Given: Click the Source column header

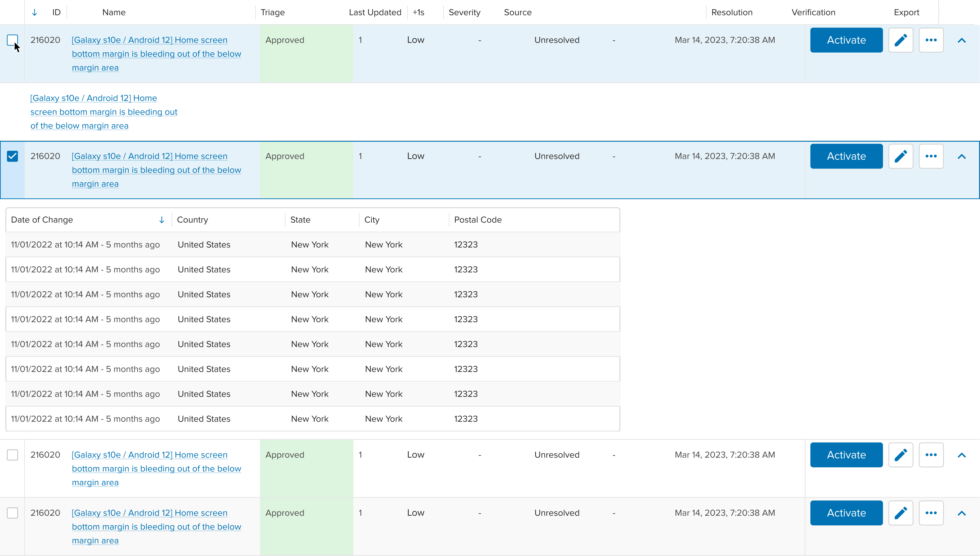Looking at the screenshot, I should 518,13.
